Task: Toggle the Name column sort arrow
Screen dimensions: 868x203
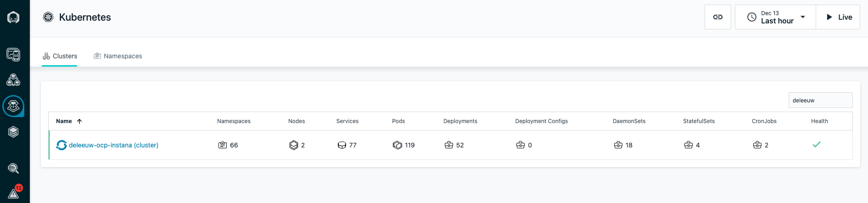Action: pos(79,121)
